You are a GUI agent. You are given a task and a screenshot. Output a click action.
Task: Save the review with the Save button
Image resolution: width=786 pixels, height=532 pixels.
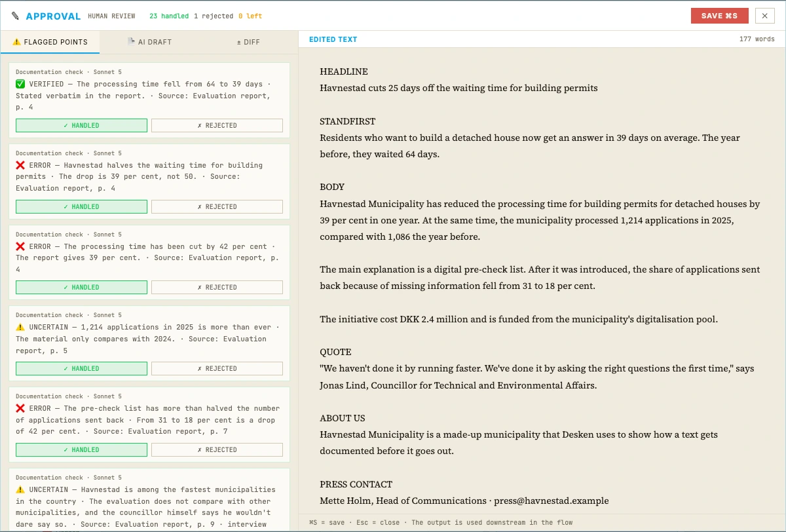coord(719,16)
